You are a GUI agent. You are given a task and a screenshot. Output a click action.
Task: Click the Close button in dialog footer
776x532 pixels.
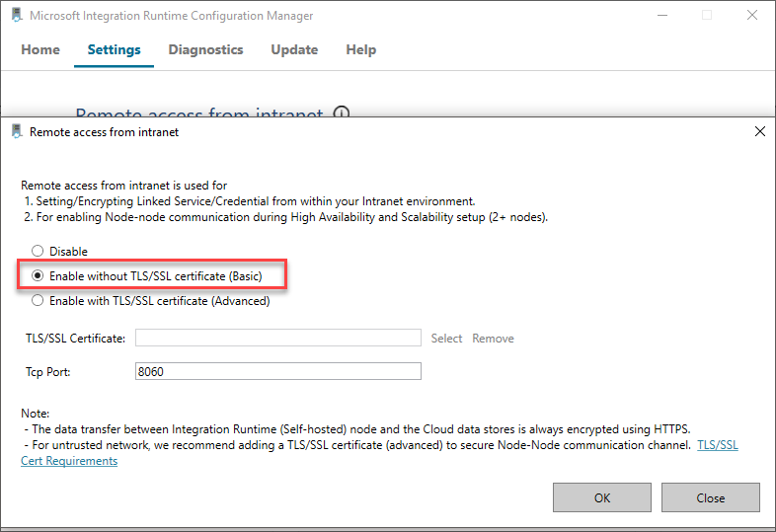[x=710, y=497]
